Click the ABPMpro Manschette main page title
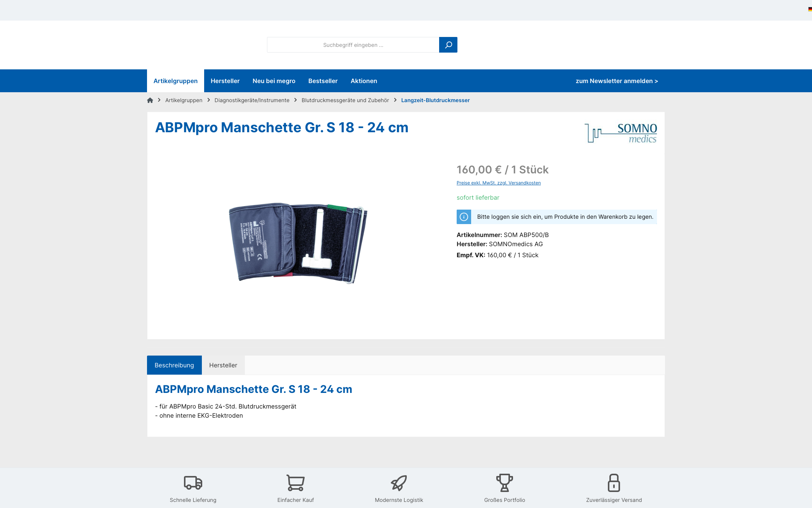Viewport: 812px width, 508px height. point(282,127)
